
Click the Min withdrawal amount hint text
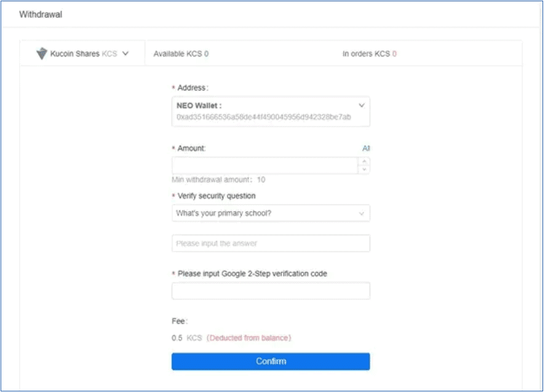click(x=218, y=180)
